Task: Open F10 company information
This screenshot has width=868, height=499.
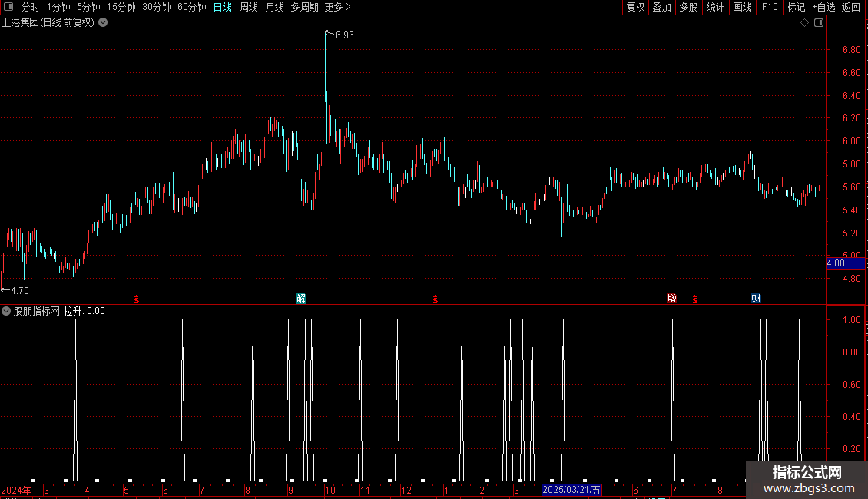Action: pyautogui.click(x=770, y=7)
